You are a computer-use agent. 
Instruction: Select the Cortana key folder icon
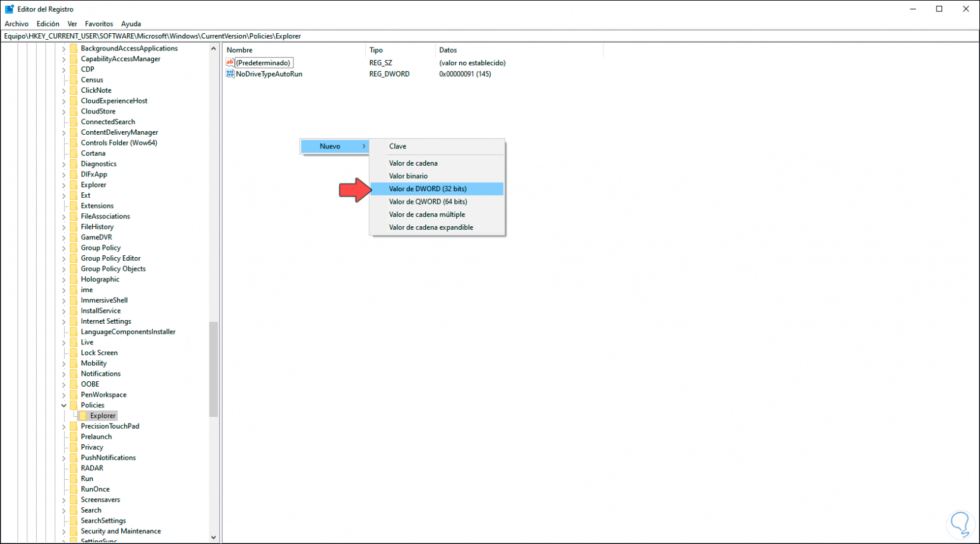pos(74,153)
